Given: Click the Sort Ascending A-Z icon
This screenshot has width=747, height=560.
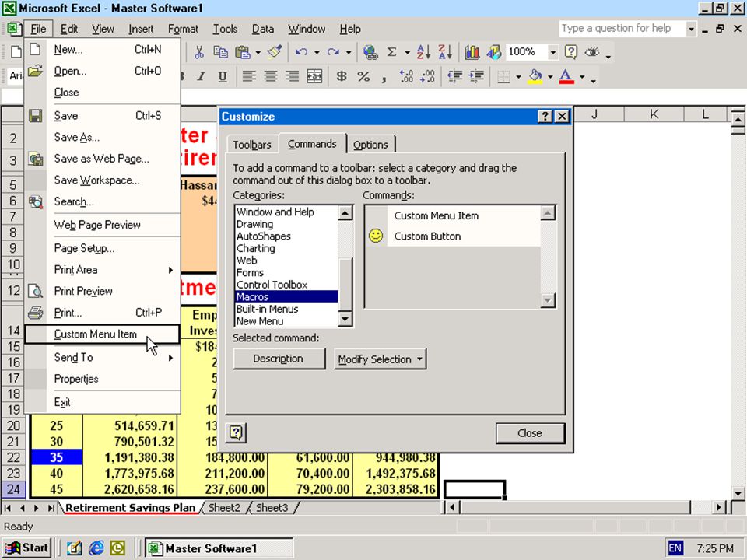Looking at the screenshot, I should 423,52.
